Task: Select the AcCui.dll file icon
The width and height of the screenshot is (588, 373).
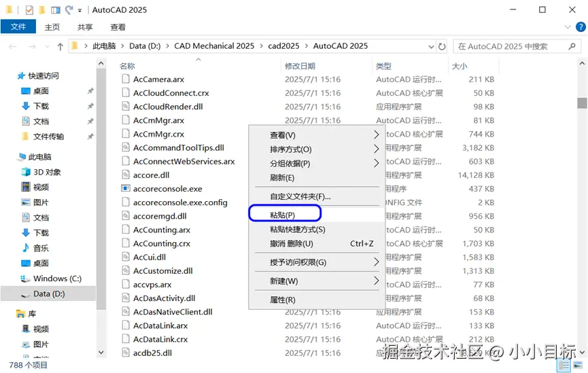Action: pyautogui.click(x=126, y=257)
